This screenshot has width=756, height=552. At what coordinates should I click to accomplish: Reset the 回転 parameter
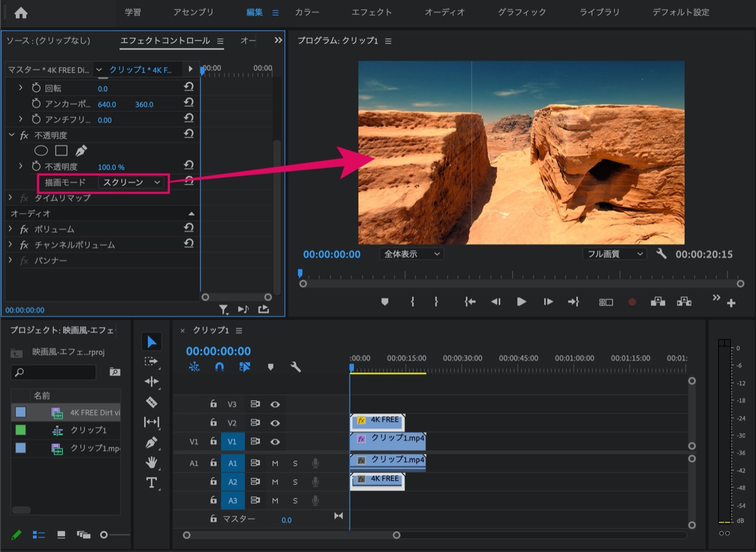tap(188, 88)
